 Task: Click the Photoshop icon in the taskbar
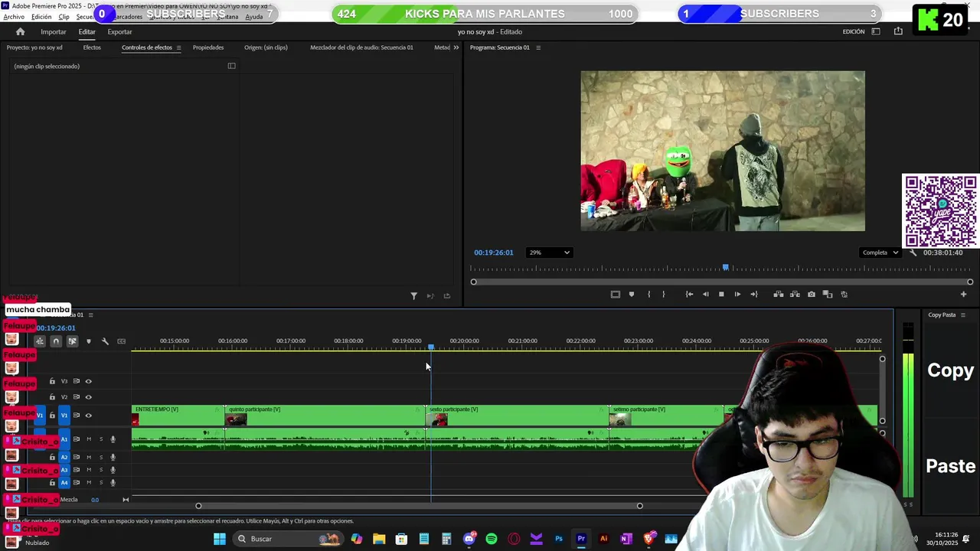(x=559, y=539)
